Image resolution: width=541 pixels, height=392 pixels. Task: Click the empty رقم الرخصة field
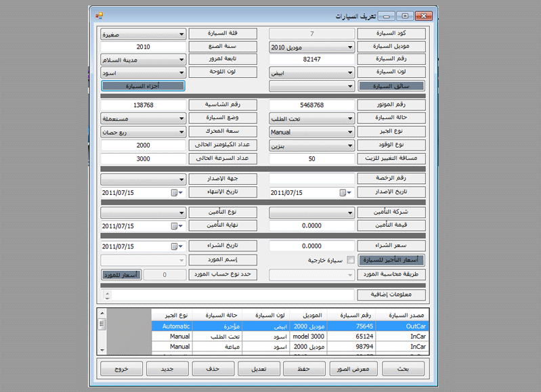tap(312, 179)
